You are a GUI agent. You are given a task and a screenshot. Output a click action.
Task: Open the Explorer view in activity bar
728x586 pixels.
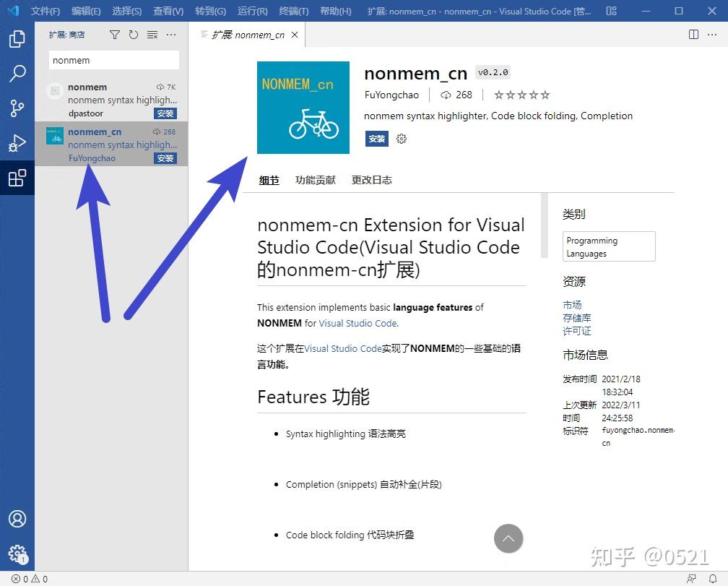pyautogui.click(x=17, y=39)
